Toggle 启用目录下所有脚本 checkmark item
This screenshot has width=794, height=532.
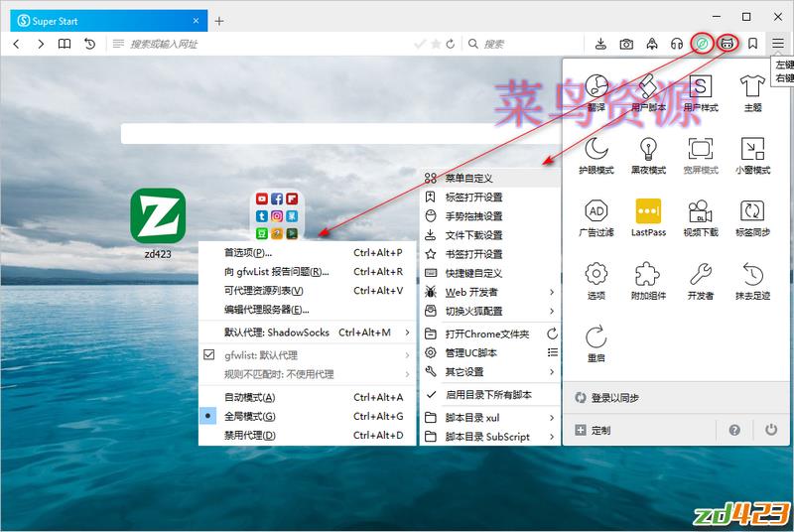489,395
